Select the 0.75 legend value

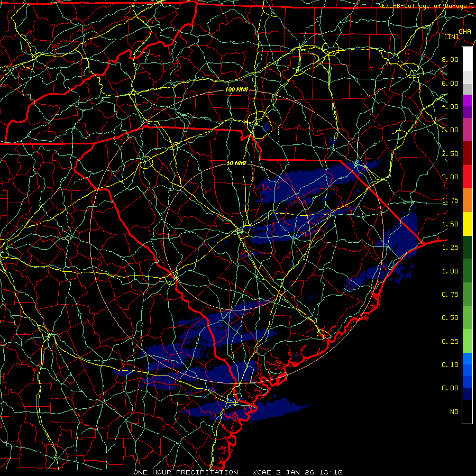(x=450, y=295)
